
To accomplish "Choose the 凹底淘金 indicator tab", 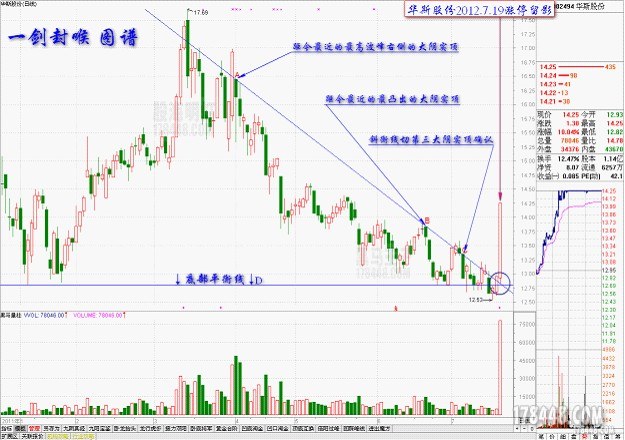I will coord(252,428).
